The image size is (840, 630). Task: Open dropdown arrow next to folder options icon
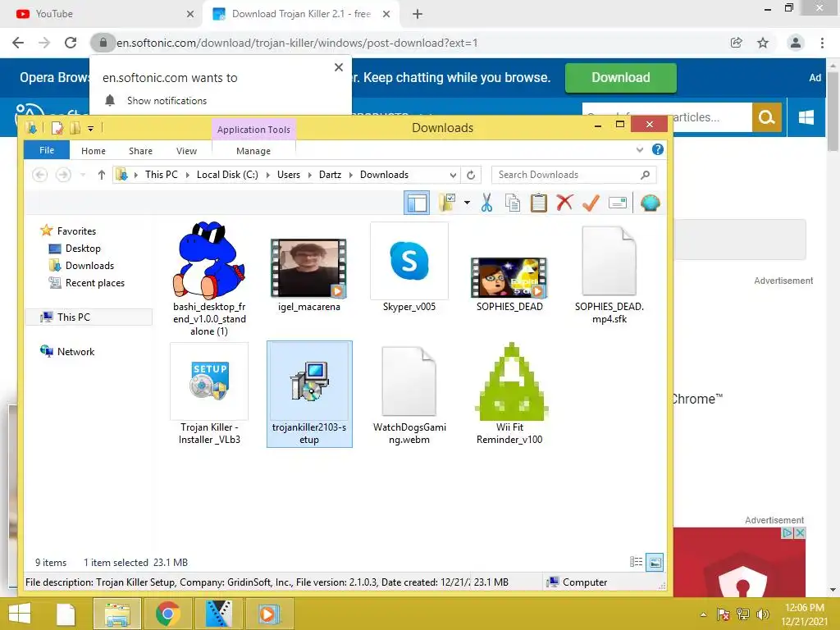coord(467,203)
